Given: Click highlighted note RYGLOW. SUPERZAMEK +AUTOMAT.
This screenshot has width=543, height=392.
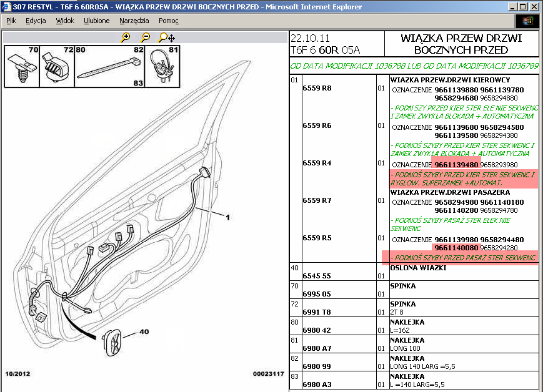Looking at the screenshot, I should pos(447,183).
